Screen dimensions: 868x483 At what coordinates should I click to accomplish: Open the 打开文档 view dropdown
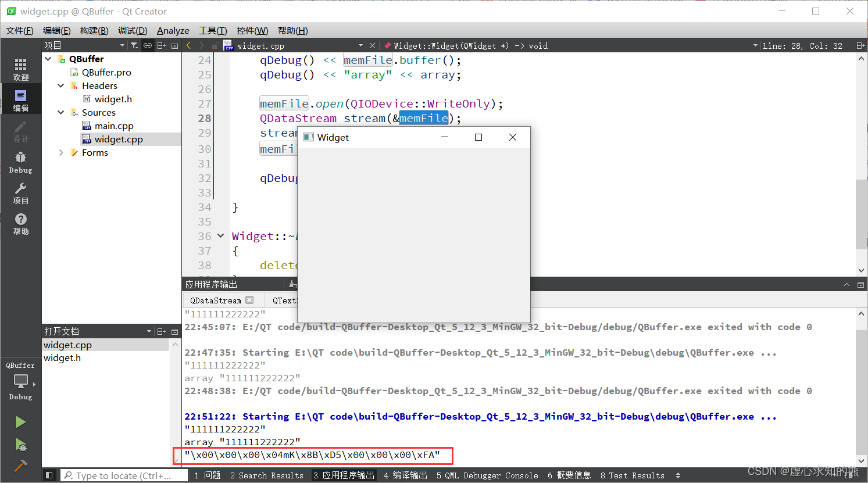pyautogui.click(x=149, y=331)
